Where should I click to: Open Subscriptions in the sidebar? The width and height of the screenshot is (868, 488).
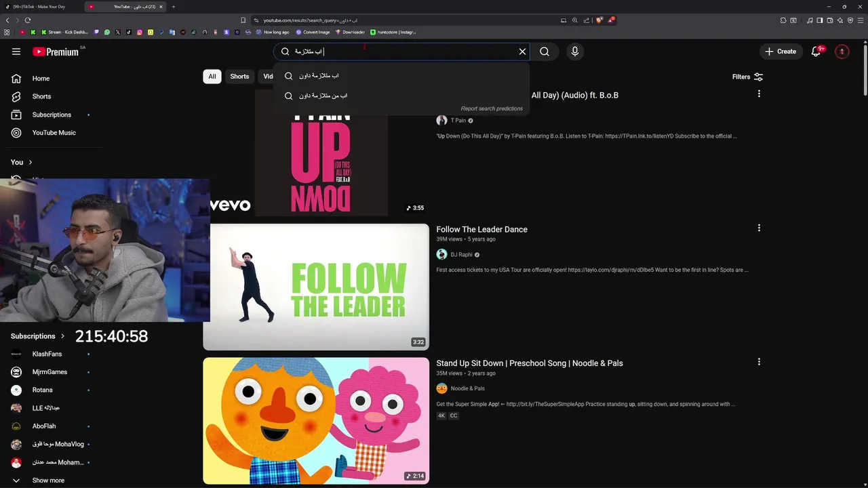(x=52, y=115)
